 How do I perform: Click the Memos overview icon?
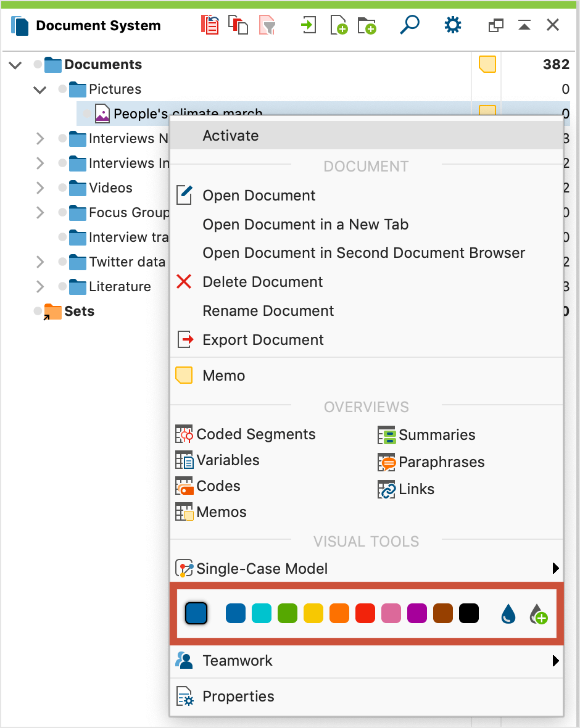(x=184, y=512)
